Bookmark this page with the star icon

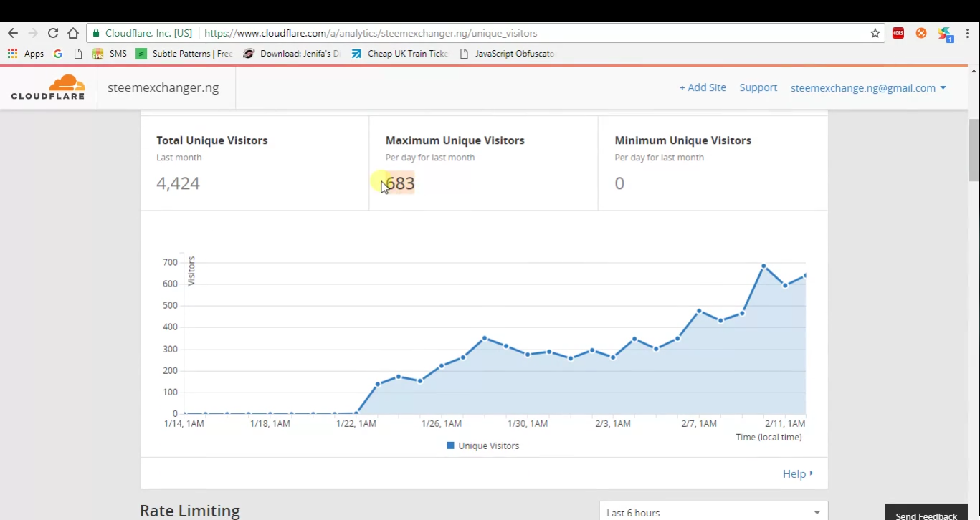click(875, 33)
